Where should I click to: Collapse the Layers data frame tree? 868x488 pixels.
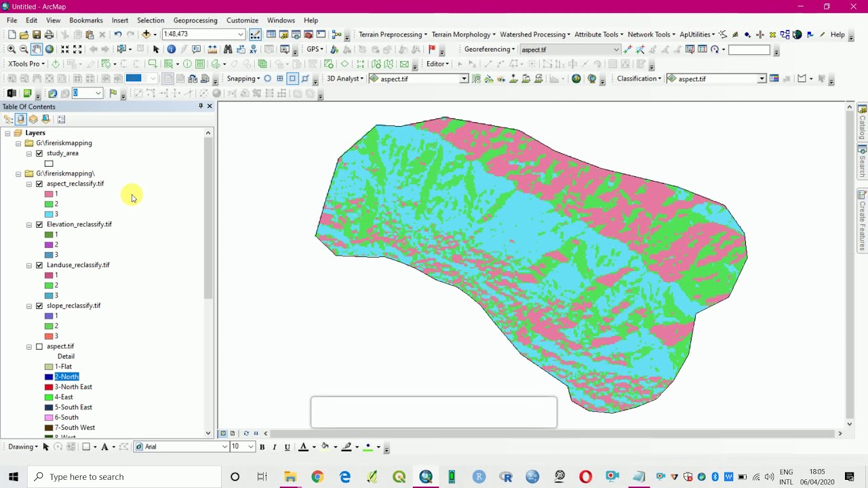[x=7, y=134]
